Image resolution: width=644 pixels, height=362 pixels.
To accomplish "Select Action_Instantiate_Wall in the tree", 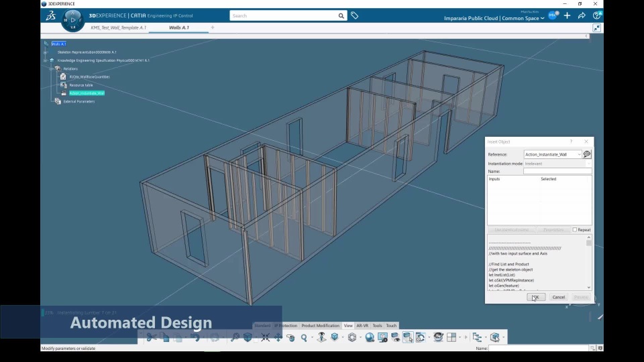I will 87,93.
